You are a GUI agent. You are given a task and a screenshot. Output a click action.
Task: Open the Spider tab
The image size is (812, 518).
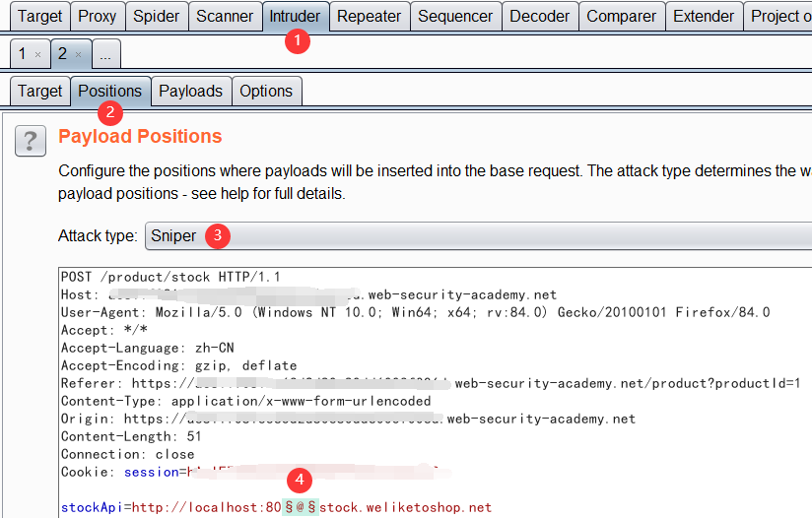coord(157,16)
